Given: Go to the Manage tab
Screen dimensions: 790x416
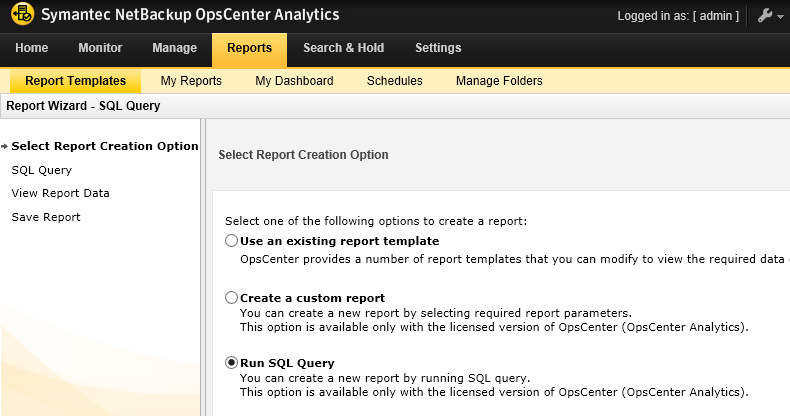Looking at the screenshot, I should click(x=174, y=48).
